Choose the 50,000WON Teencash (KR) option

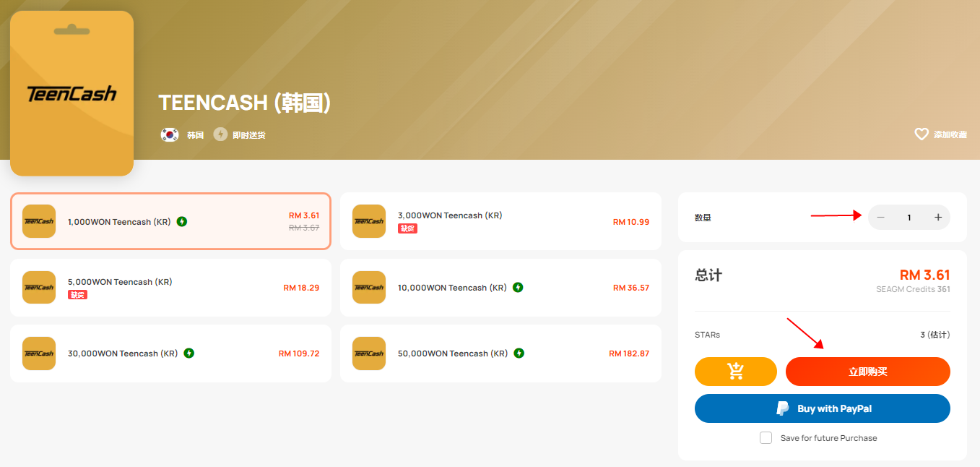(x=500, y=354)
